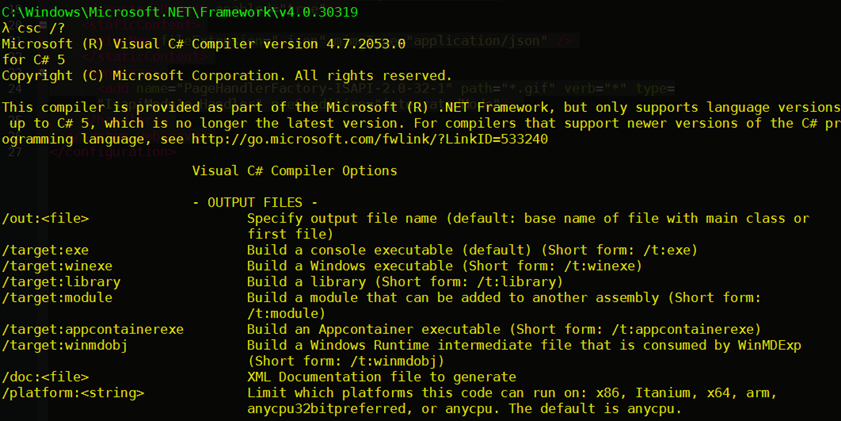Click the typed 'csc /?' command
This screenshot has height=421, width=841.
pos(41,28)
